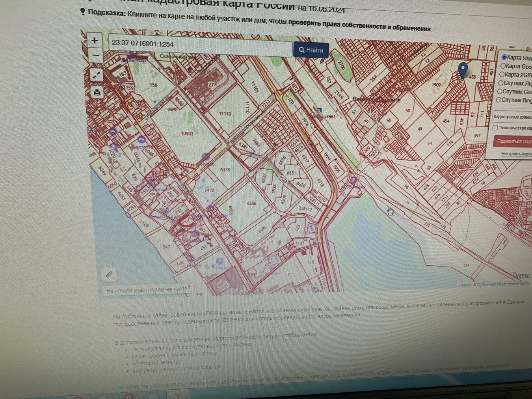Select the Карта Google radio option

tap(503, 66)
